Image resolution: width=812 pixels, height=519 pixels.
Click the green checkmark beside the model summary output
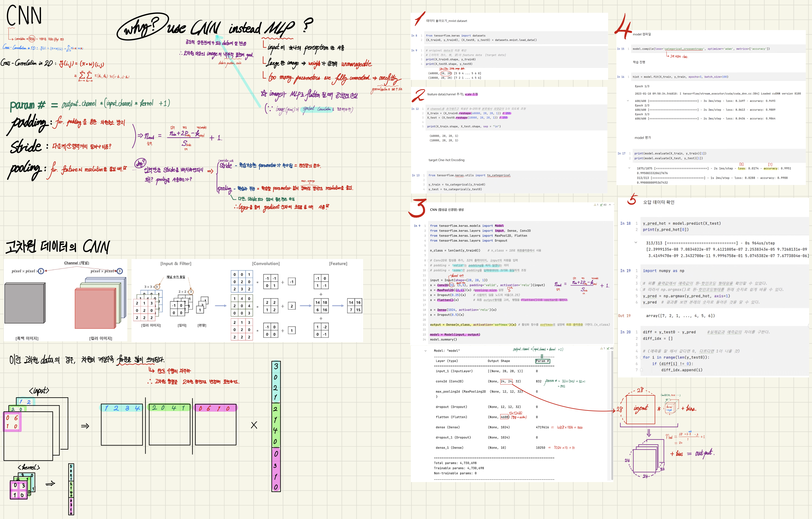(608, 349)
